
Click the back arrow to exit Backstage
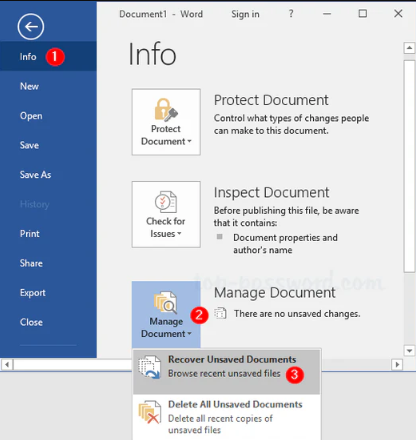click(x=31, y=27)
